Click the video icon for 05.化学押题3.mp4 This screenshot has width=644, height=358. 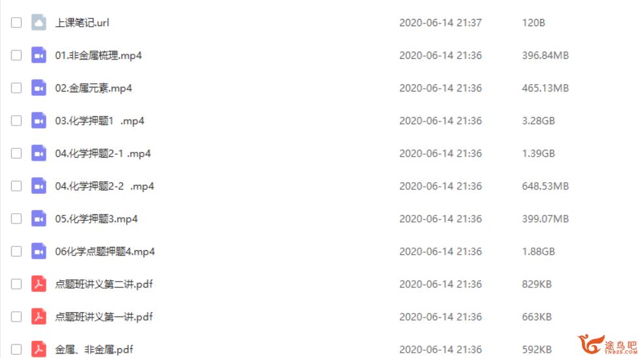tap(39, 218)
